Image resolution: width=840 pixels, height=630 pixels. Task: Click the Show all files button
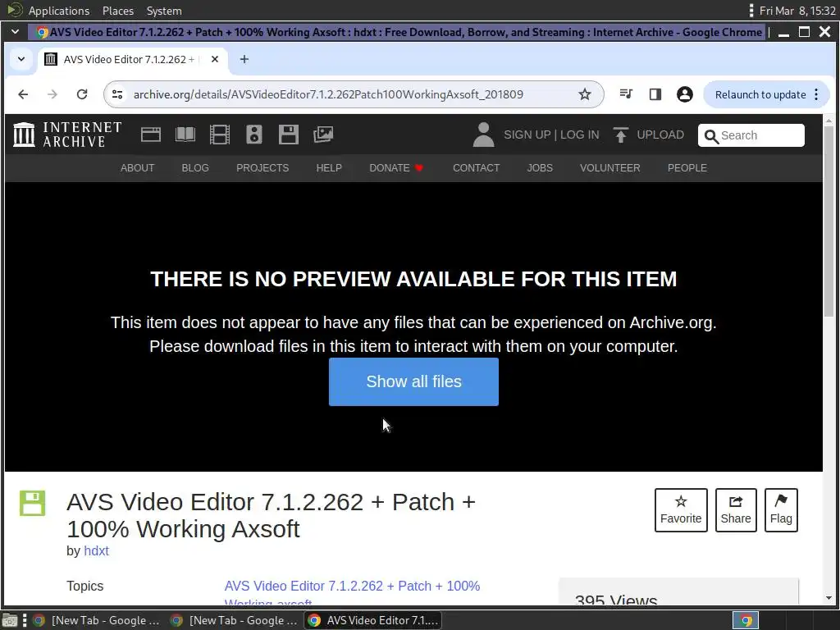[x=413, y=381]
